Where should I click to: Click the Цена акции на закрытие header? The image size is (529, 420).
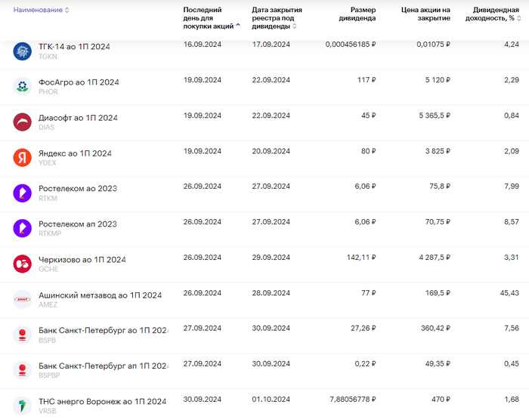click(425, 14)
